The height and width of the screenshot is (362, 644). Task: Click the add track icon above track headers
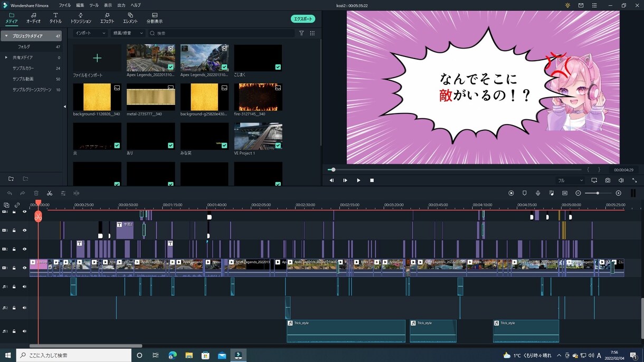6,205
